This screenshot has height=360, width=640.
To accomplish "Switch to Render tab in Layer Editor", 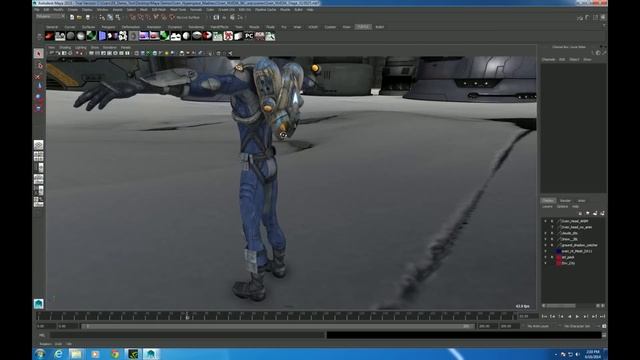I will (x=565, y=201).
